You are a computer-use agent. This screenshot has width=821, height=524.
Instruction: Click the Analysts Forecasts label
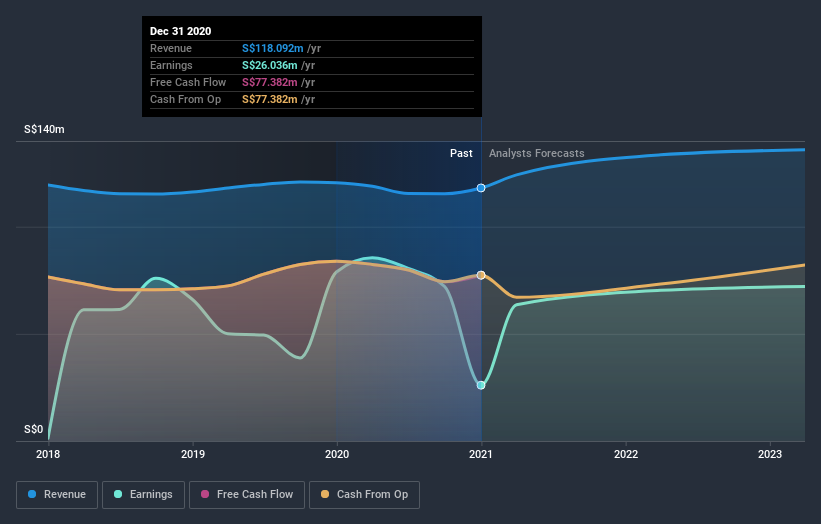tap(537, 153)
